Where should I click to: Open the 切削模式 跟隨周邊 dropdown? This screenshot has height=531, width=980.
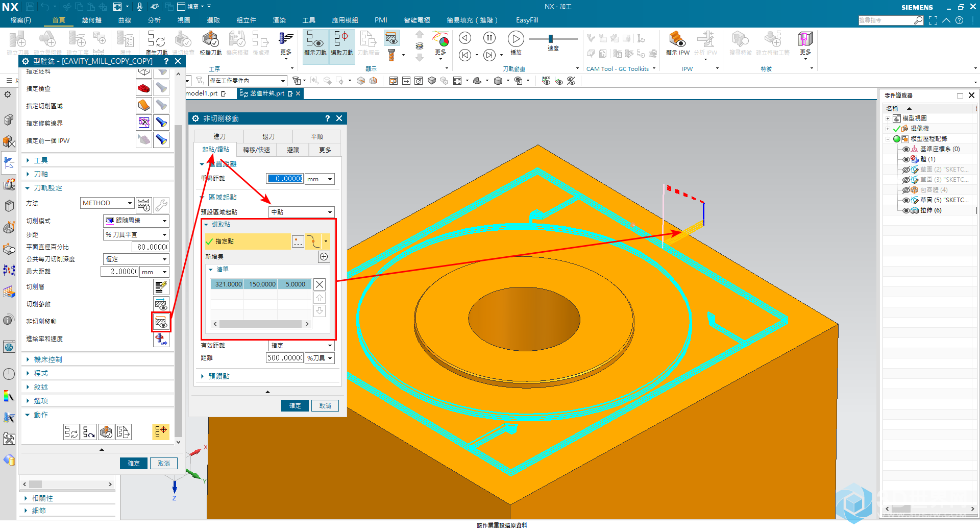[x=136, y=221]
